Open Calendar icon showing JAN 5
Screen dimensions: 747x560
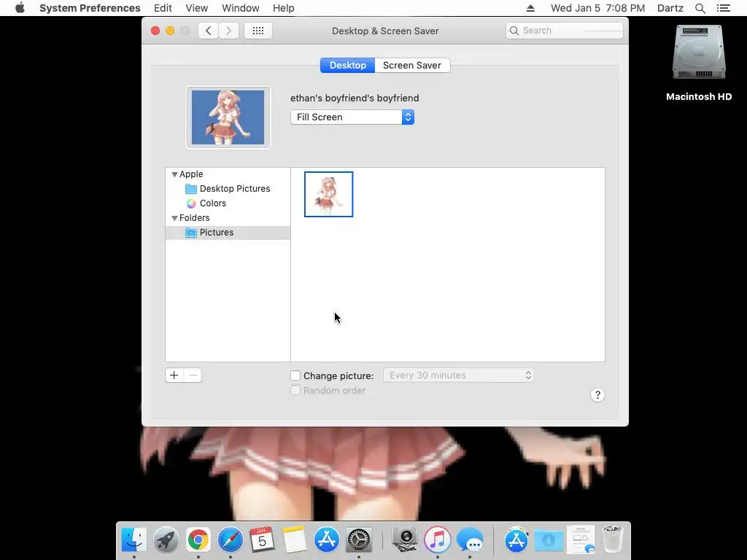tap(262, 540)
